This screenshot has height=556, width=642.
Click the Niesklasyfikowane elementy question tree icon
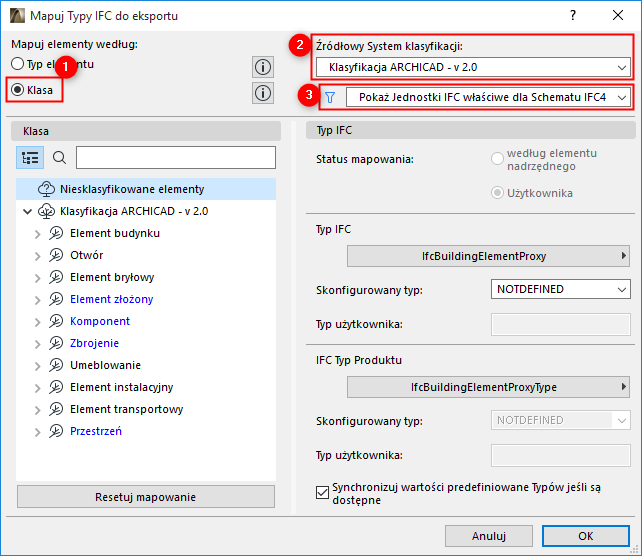[46, 189]
